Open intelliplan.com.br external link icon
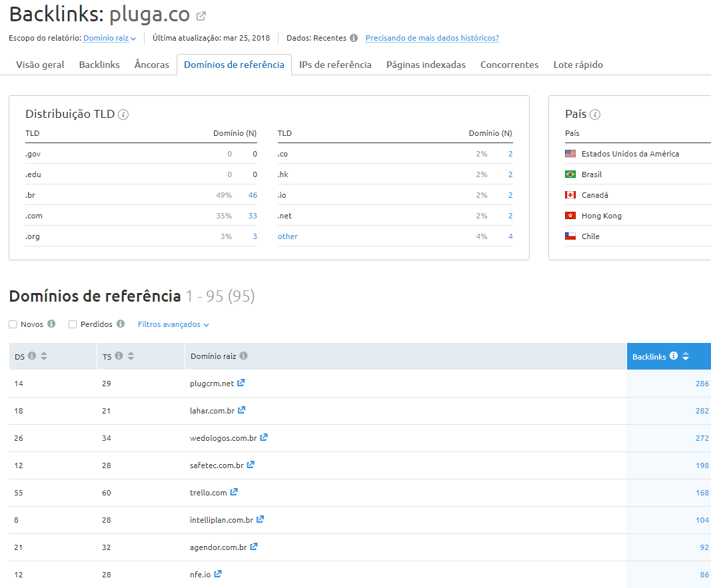The height and width of the screenshot is (588, 711). click(x=261, y=519)
